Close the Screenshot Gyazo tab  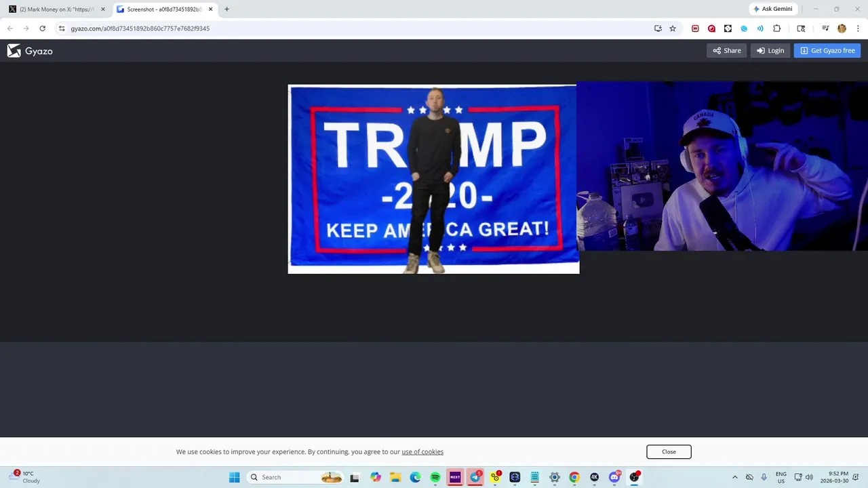point(210,9)
